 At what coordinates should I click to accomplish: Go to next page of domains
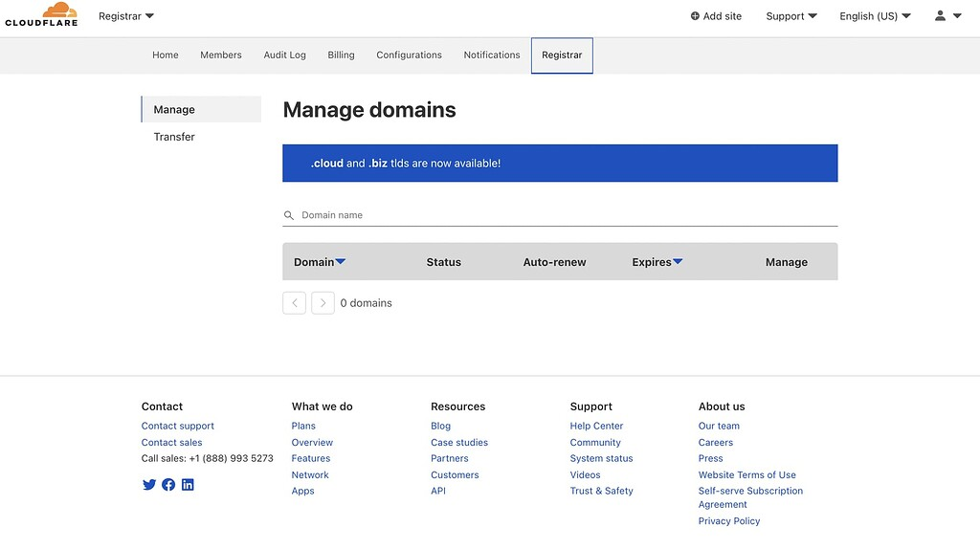(323, 303)
